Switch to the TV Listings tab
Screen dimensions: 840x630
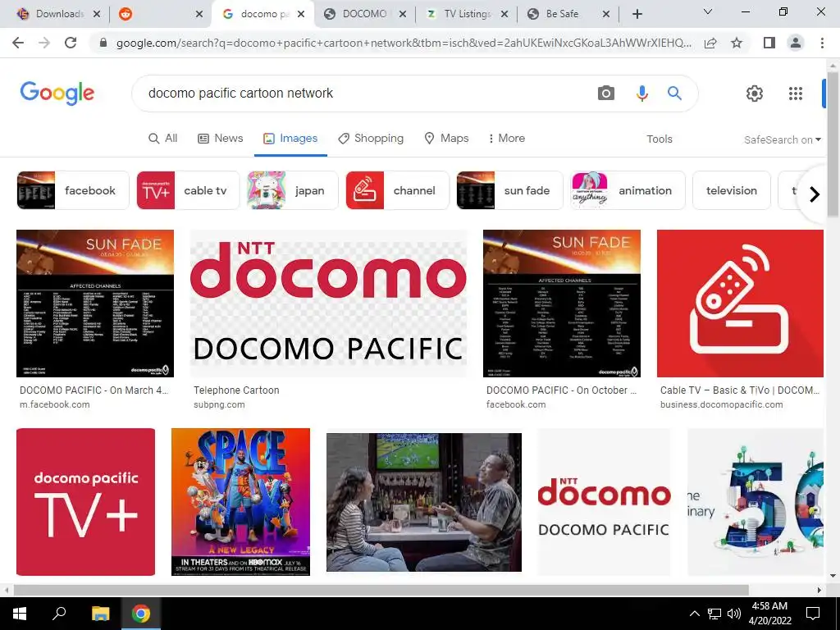(466, 15)
